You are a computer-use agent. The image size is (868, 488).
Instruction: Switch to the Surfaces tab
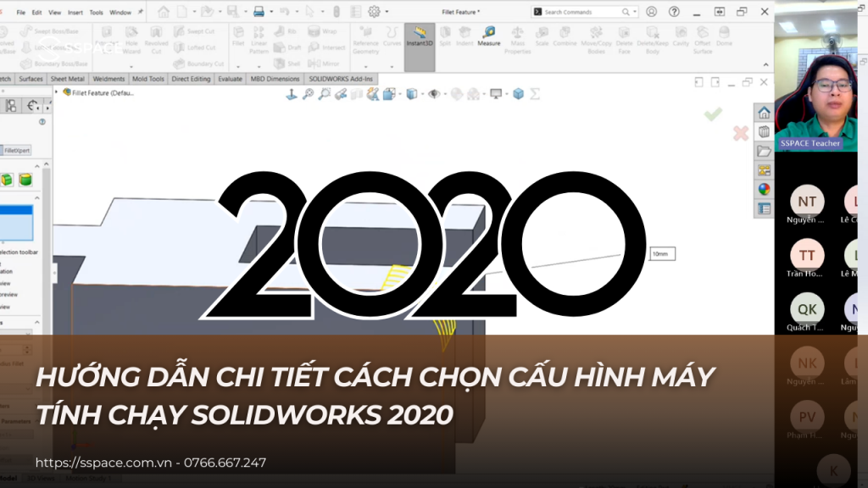[x=31, y=79]
